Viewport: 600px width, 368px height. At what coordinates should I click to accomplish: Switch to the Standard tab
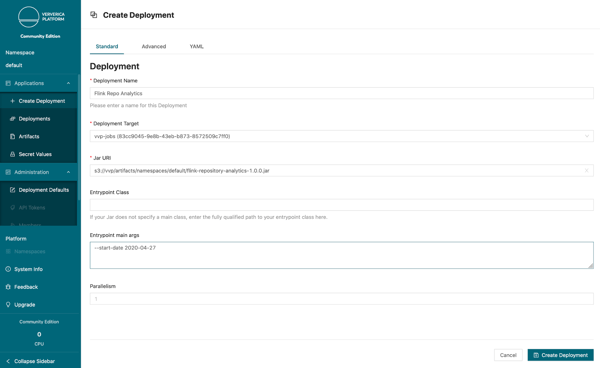(107, 46)
